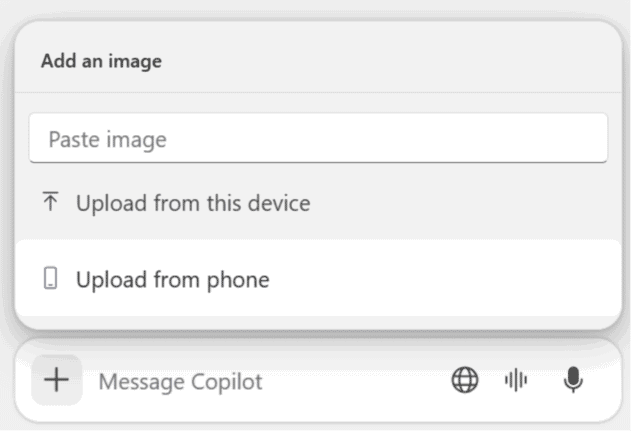
Task: Click empty message area left of globe icon
Action: pyautogui.click(x=370, y=381)
